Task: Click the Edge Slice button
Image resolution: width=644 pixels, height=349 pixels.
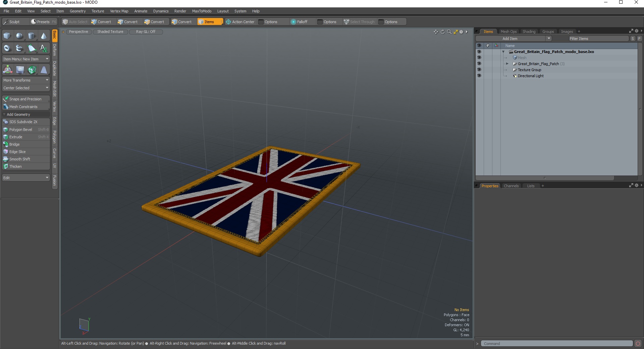Action: (x=26, y=152)
